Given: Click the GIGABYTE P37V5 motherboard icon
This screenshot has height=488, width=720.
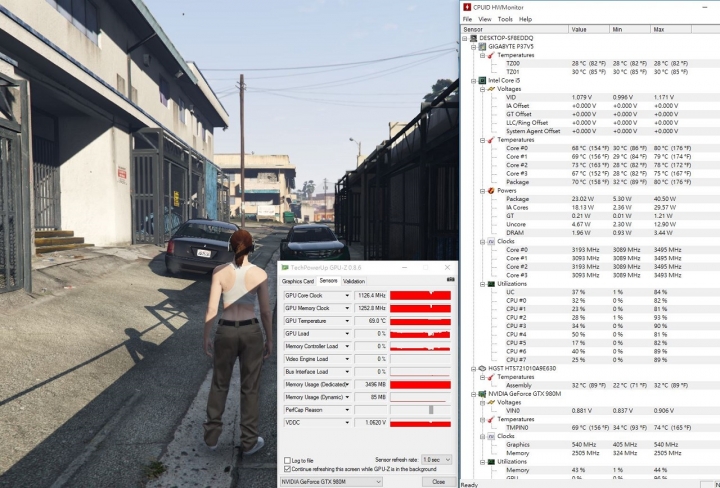Looking at the screenshot, I should pos(482,46).
